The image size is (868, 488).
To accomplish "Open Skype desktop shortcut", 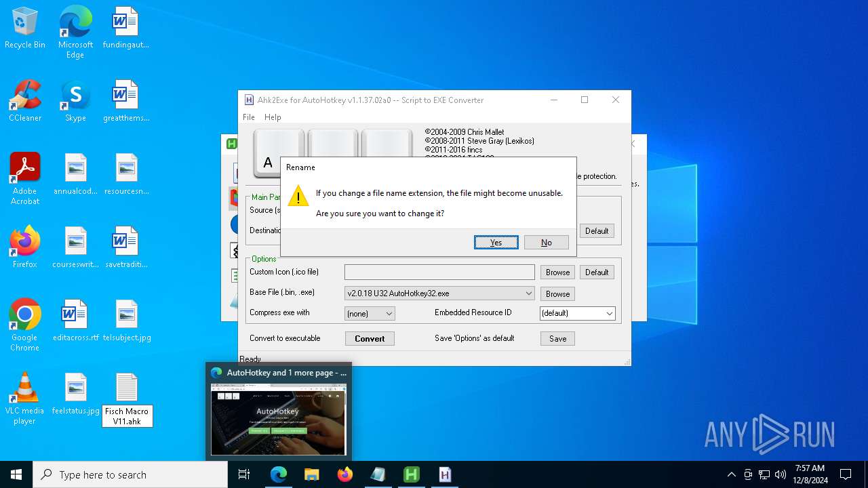I will pyautogui.click(x=75, y=102).
